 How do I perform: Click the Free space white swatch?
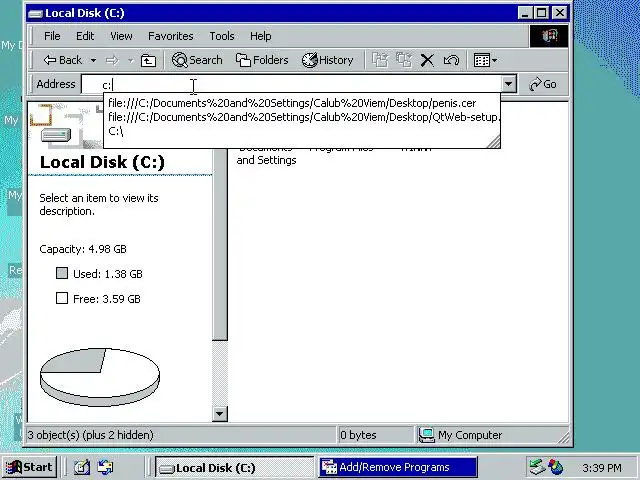tap(62, 298)
